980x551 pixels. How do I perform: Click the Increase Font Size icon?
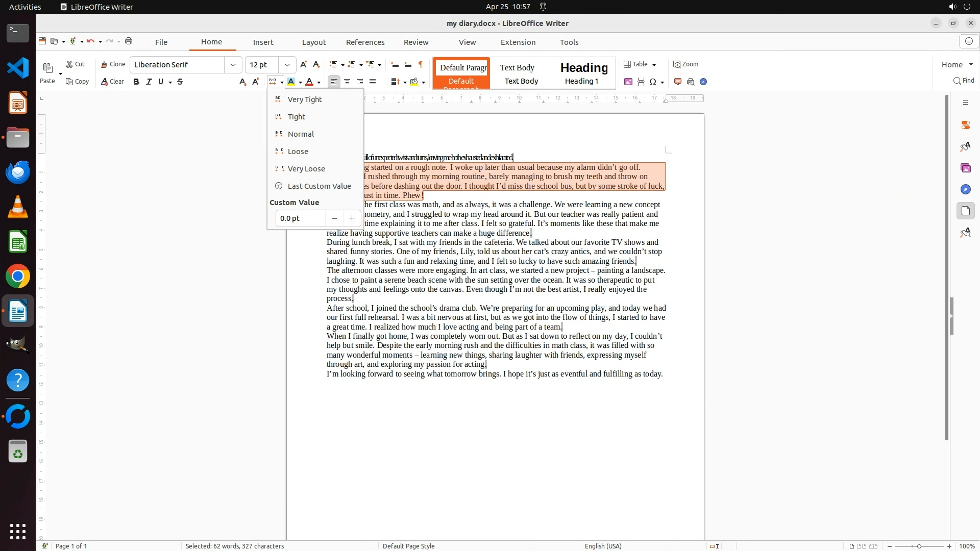coord(304,64)
